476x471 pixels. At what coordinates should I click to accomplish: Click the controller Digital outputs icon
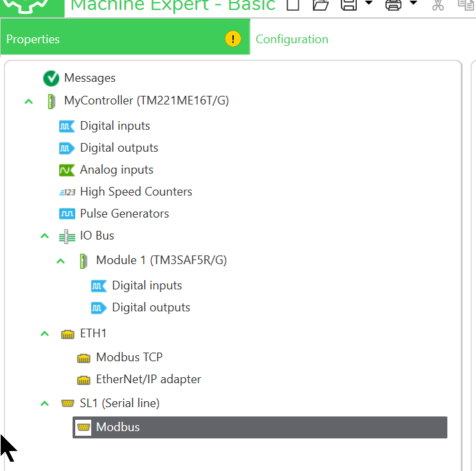click(x=67, y=148)
